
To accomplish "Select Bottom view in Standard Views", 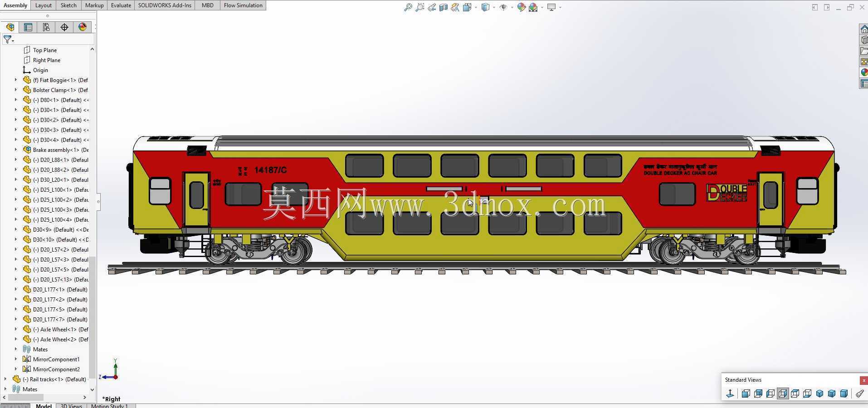I will tap(807, 393).
